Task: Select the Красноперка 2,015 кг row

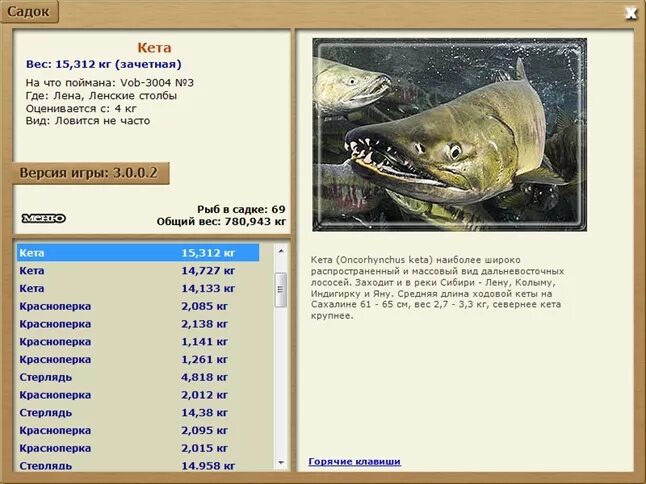Action: coord(138,448)
